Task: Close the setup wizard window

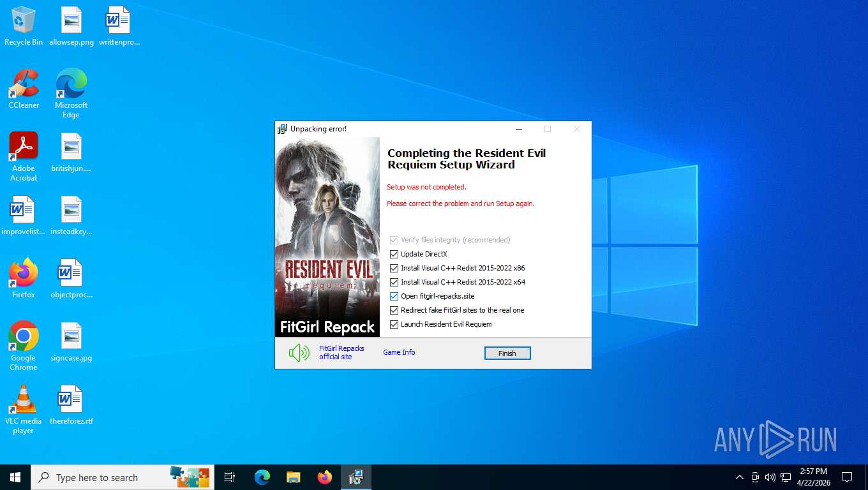Action: [577, 129]
